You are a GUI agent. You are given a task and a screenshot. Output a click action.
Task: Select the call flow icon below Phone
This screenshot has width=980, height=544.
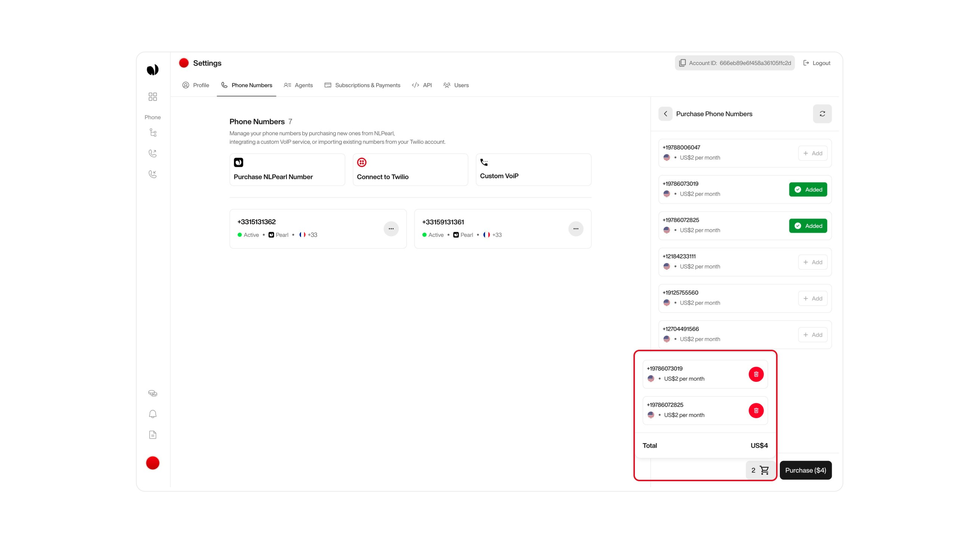coord(152,132)
